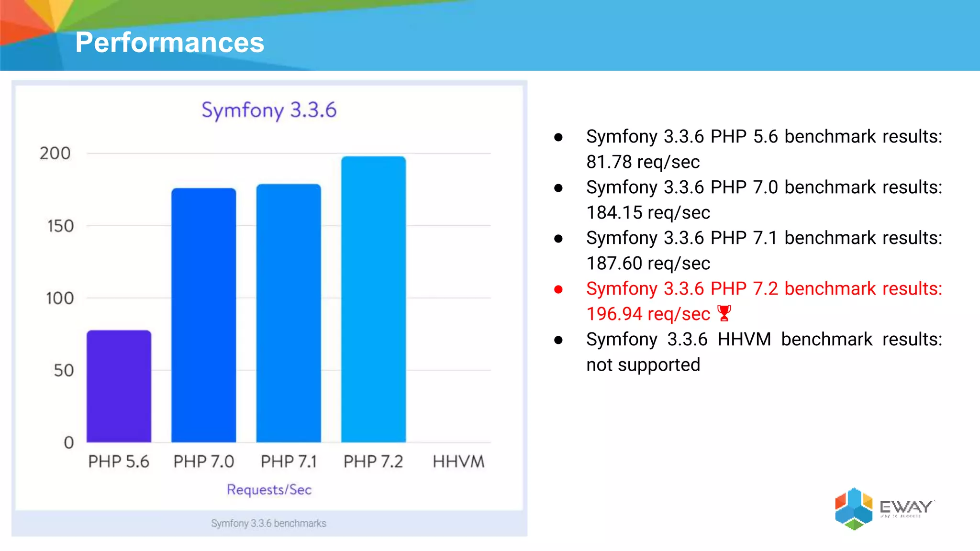Click the 0 y-axis value
Viewport: 980px width, 551px height.
69,442
